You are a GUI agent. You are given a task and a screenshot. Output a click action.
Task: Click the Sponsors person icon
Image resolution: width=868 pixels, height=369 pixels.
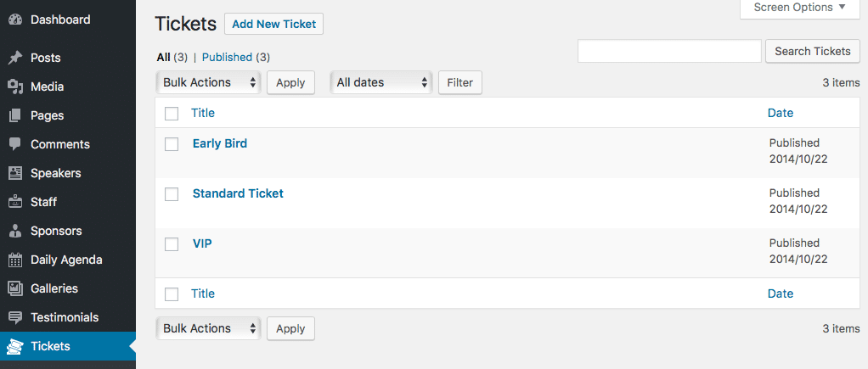point(15,231)
